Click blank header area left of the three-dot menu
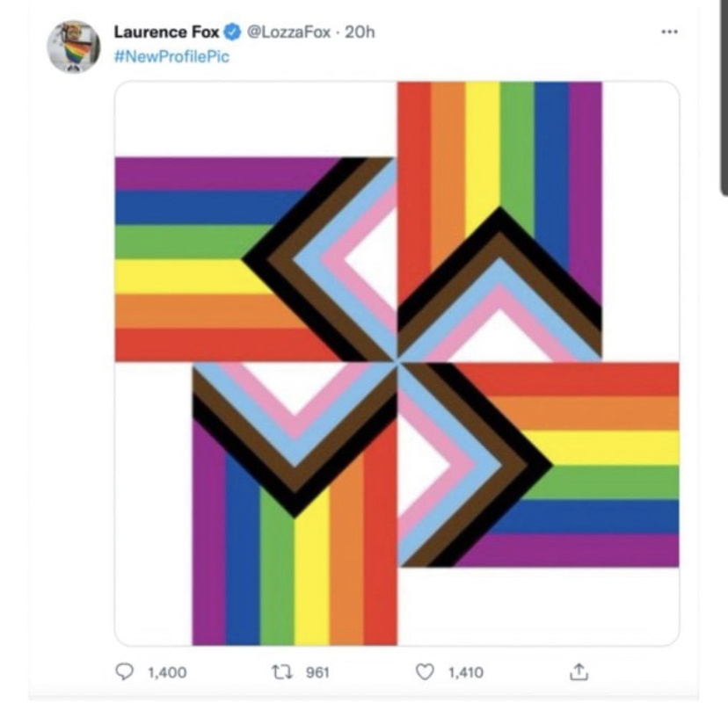The width and height of the screenshot is (728, 703). pos(528,33)
